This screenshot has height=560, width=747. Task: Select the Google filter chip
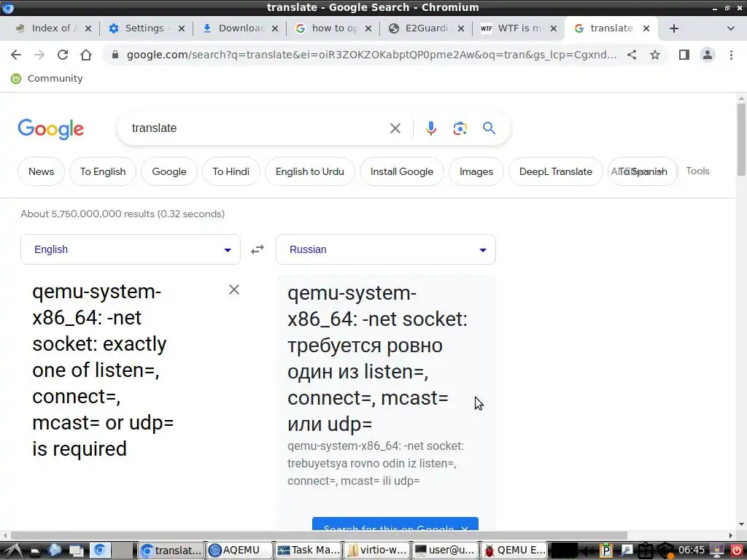pyautogui.click(x=169, y=171)
